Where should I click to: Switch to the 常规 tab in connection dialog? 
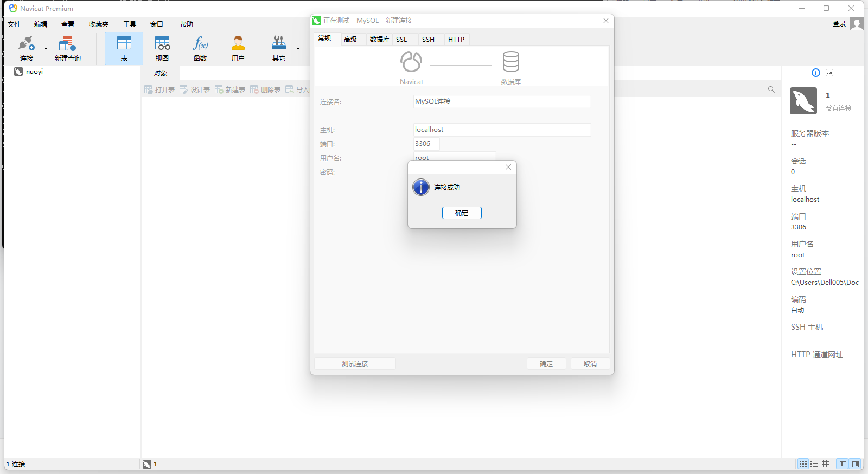pos(324,39)
